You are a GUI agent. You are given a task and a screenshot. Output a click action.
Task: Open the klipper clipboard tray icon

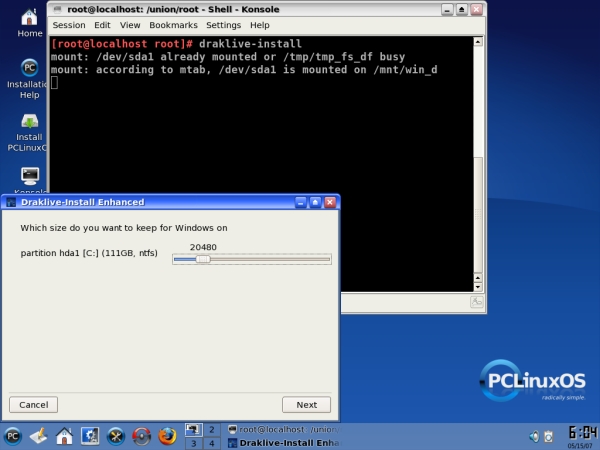(x=549, y=436)
